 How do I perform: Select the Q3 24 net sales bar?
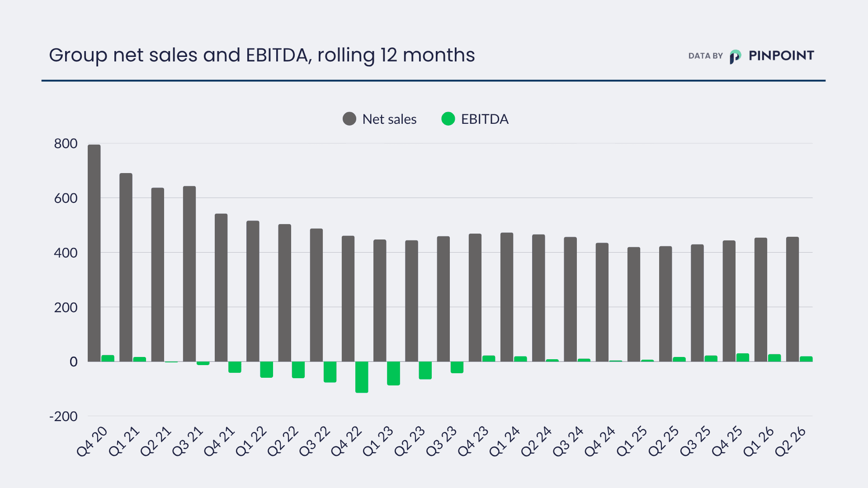click(571, 299)
